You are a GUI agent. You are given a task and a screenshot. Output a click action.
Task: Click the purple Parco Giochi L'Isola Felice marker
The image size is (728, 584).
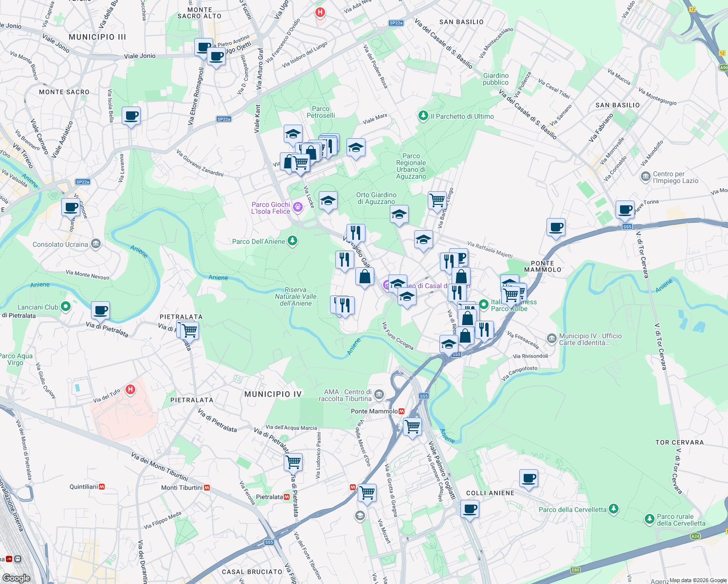pyautogui.click(x=297, y=207)
